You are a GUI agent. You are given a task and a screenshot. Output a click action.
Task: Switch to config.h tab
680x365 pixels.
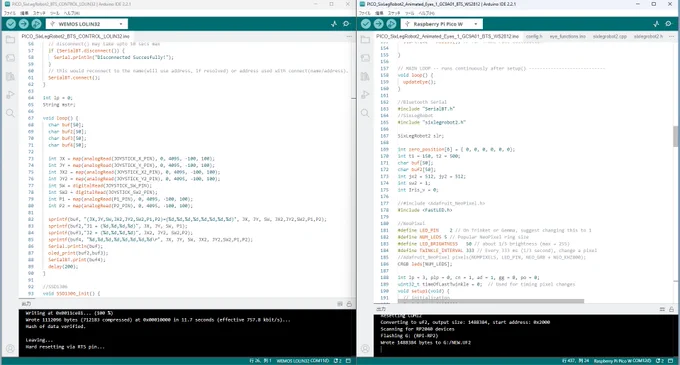point(534,36)
